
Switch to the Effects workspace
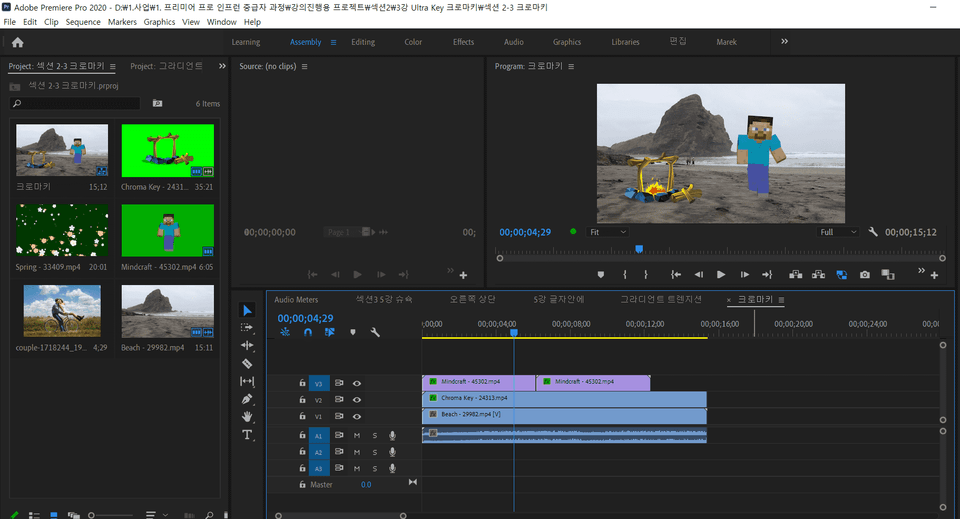click(463, 42)
